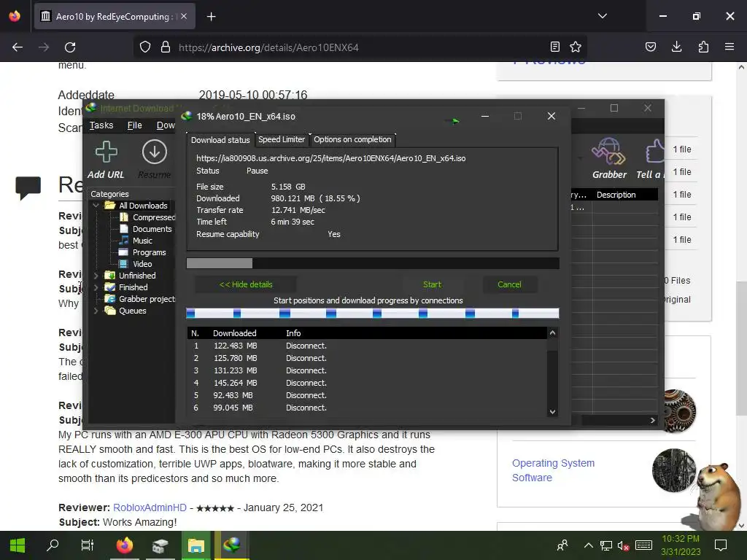Cancel the Aero10 ISO download
This screenshot has height=560, width=747.
(x=509, y=284)
